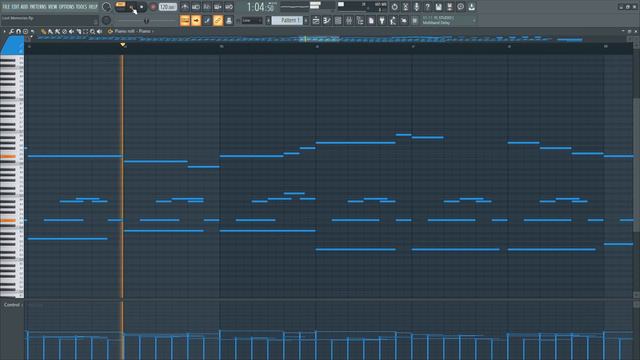Click the one-click audio recording microphone icon
Viewport: 640px width, 360px height.
pyautogui.click(x=416, y=7)
